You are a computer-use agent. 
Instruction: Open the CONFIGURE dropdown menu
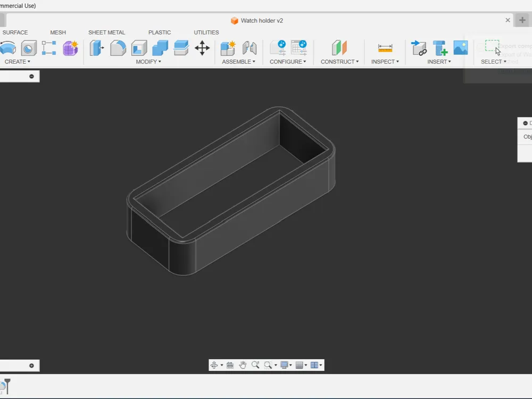pos(288,62)
